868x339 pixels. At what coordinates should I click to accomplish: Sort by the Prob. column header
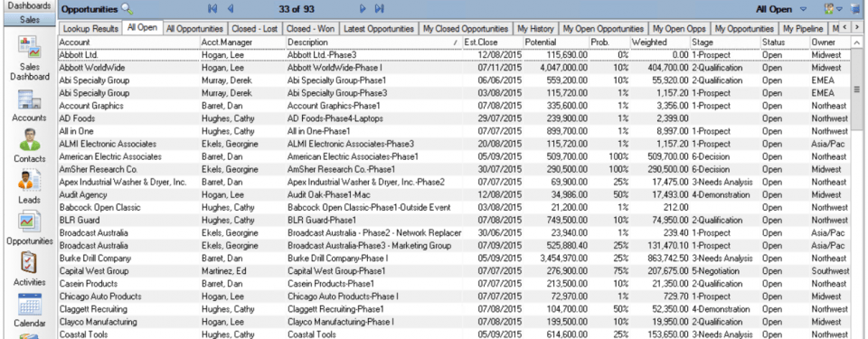(609, 42)
